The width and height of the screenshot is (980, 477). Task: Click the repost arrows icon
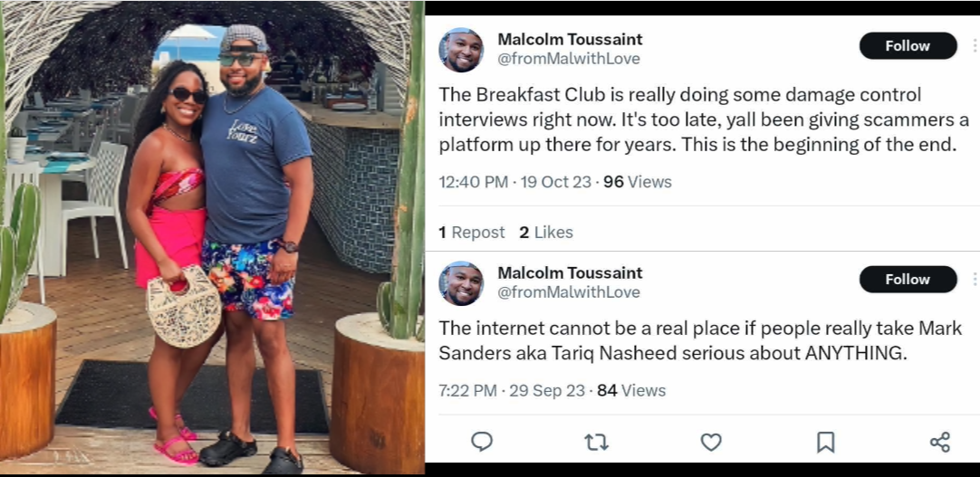[596, 442]
